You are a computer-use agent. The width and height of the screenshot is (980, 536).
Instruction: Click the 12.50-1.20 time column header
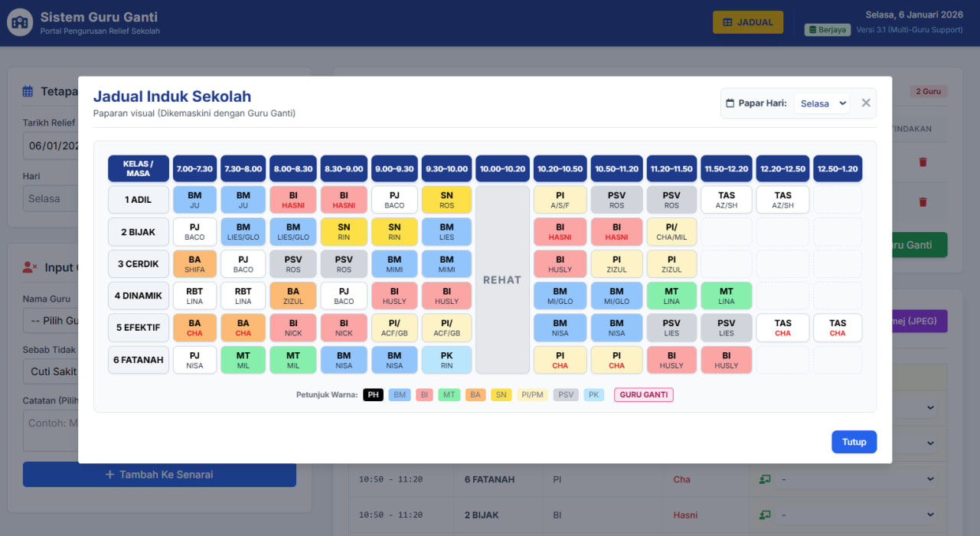[x=838, y=168]
